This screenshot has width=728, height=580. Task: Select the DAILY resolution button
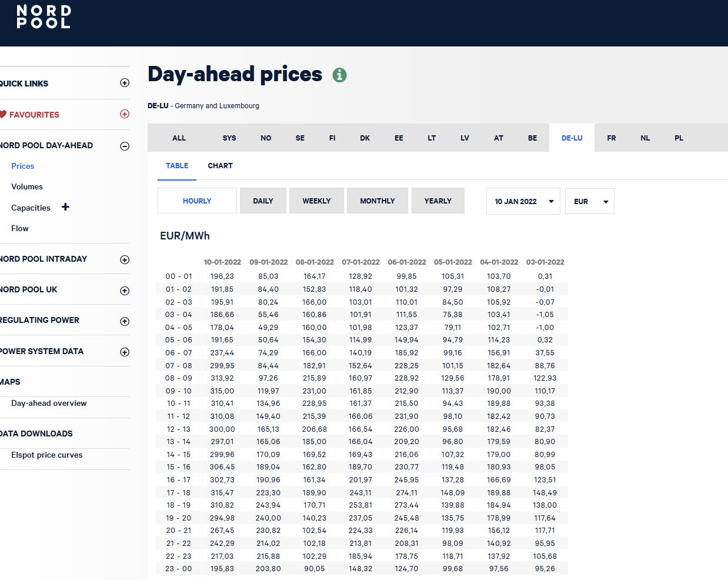263,201
